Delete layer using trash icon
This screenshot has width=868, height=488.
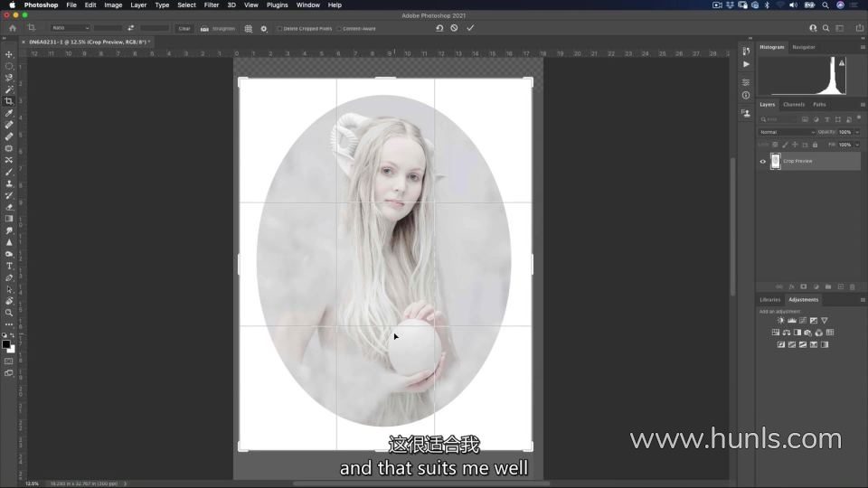tap(853, 286)
